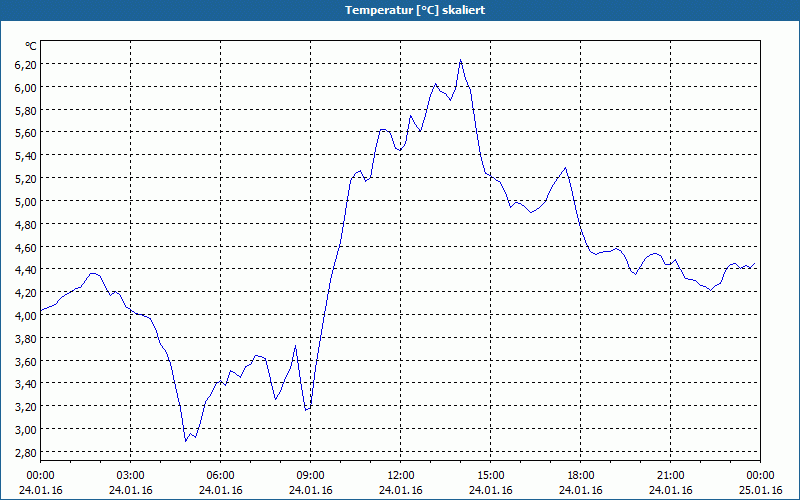The width and height of the screenshot is (800, 500).
Task: Click the title 'Temperatur [°C] skaliert'
Action: point(415,10)
